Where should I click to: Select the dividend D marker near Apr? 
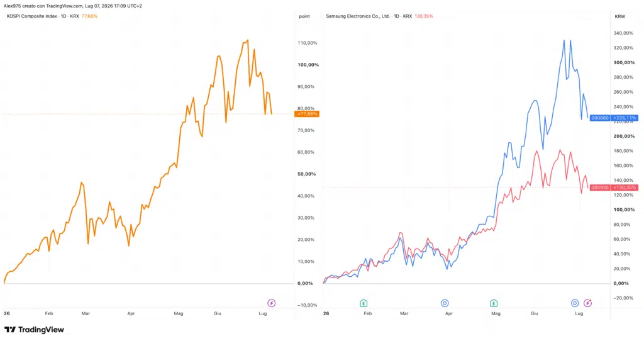[445, 303]
